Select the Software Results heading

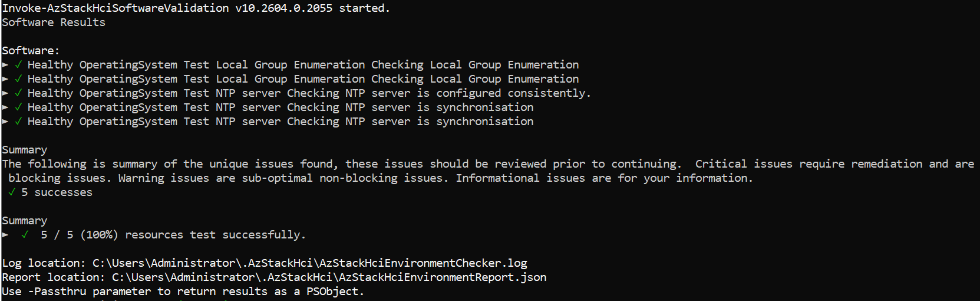(54, 22)
